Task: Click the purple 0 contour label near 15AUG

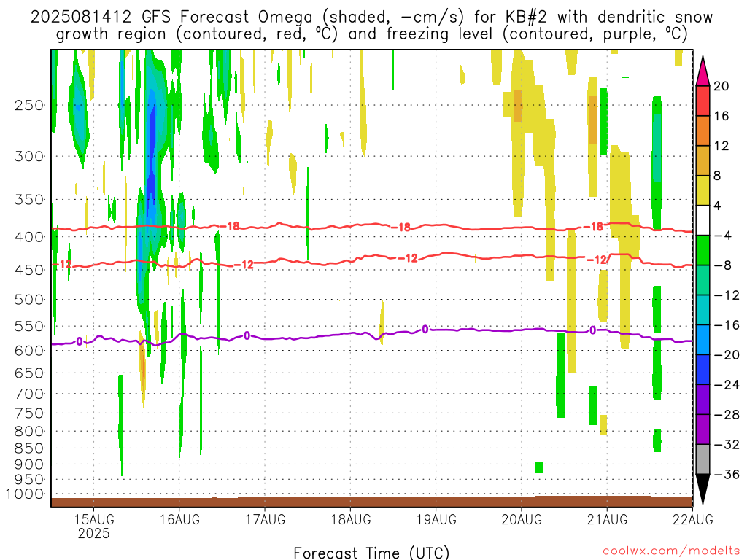Action: click(x=79, y=341)
